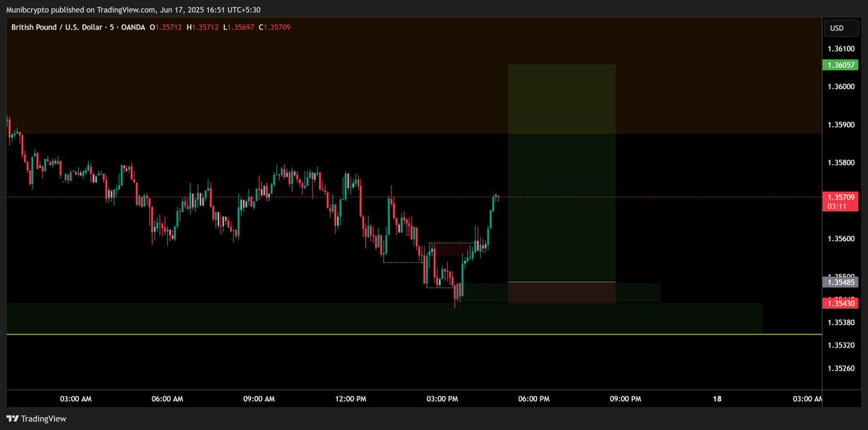Click the 1.35260 price axis label

point(840,368)
